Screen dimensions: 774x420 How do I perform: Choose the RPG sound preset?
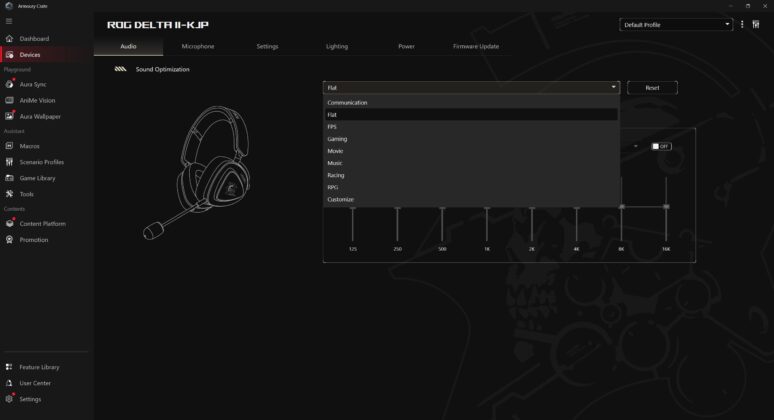pyautogui.click(x=471, y=188)
